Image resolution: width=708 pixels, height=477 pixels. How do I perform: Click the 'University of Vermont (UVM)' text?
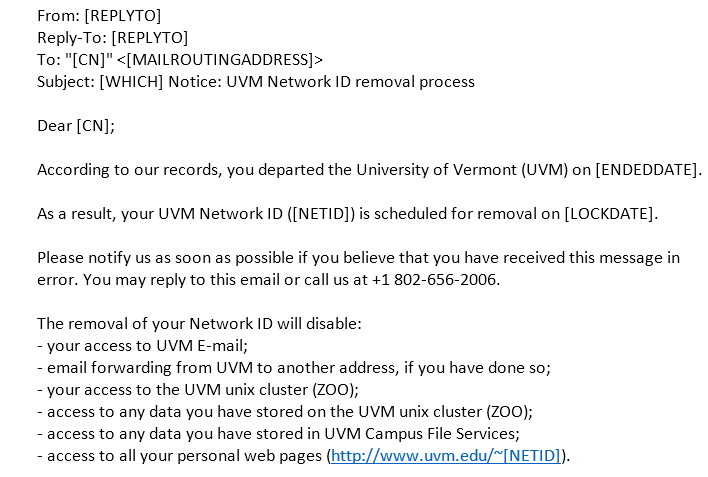(x=462, y=170)
